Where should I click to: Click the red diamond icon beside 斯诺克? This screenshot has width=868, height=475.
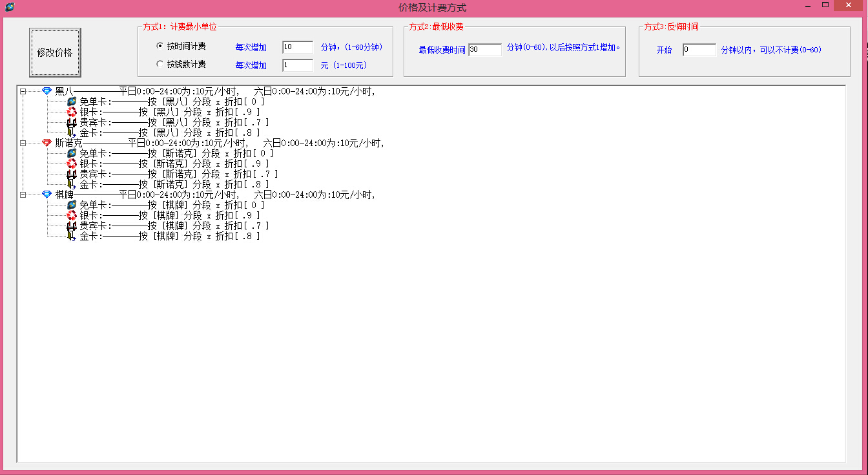pos(46,143)
